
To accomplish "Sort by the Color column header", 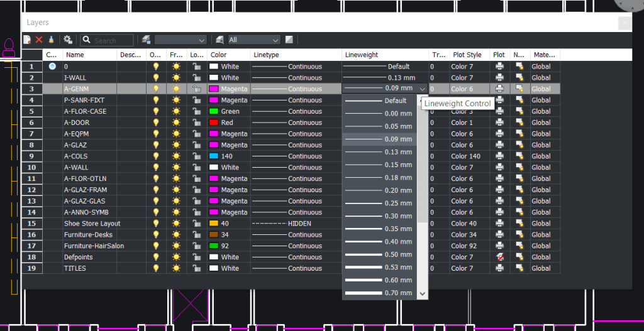I will click(x=229, y=55).
